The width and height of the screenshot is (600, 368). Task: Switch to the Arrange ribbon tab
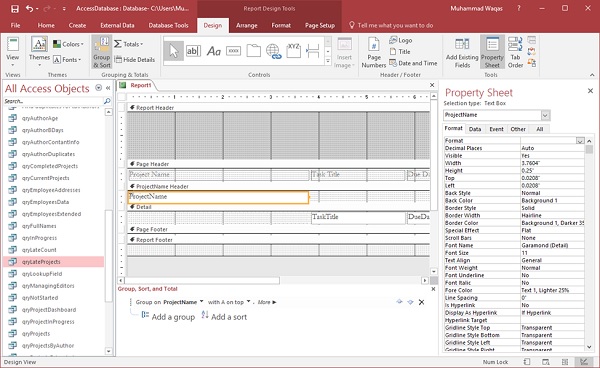coord(246,26)
